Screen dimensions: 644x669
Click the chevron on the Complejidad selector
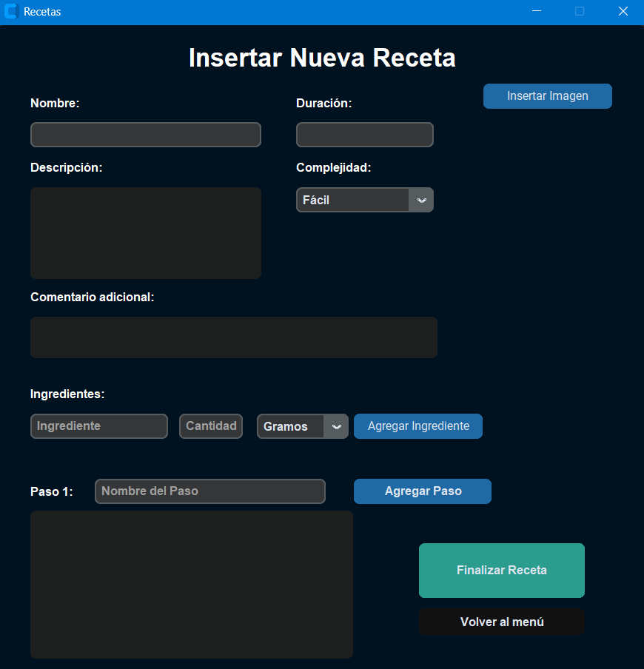421,200
